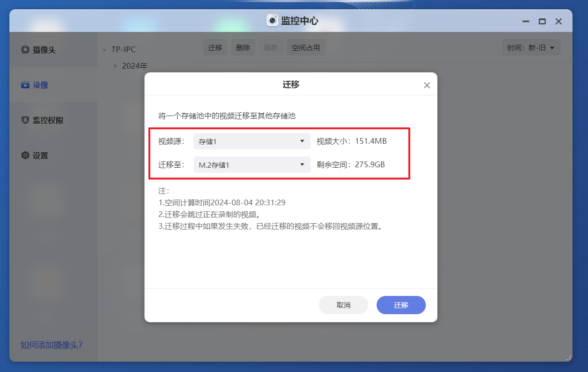Close the 迁移 dialog with its × button

click(x=427, y=85)
